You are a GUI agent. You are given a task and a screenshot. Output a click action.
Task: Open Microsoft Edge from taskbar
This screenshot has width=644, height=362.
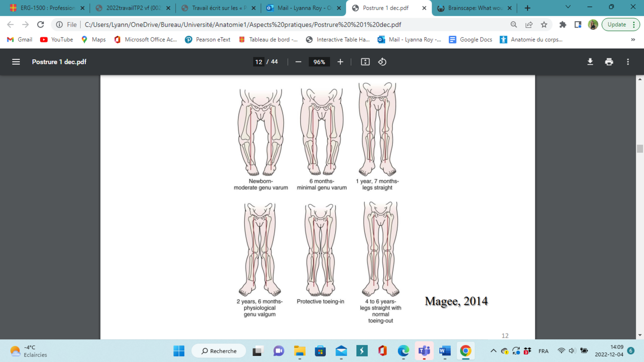[403, 351]
